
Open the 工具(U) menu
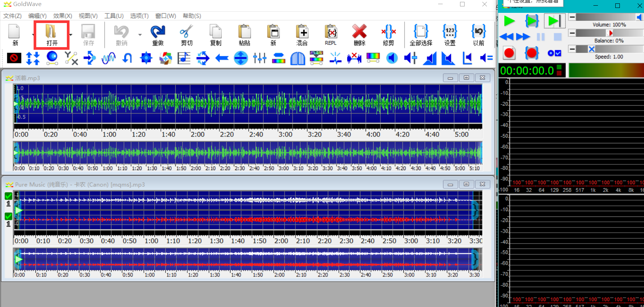(x=114, y=16)
